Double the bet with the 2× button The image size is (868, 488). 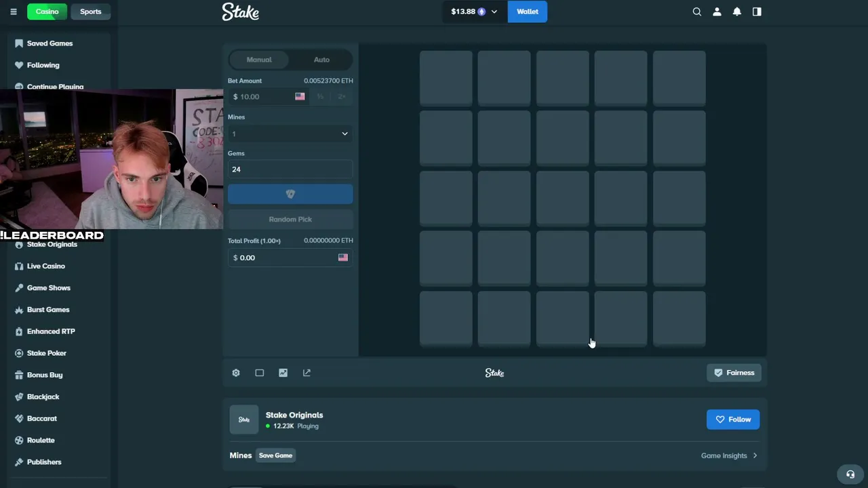(x=341, y=97)
